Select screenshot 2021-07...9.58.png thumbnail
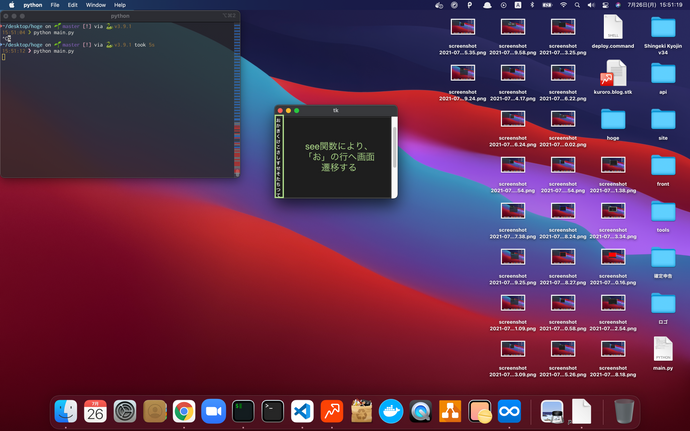690x431 pixels. pos(513,27)
